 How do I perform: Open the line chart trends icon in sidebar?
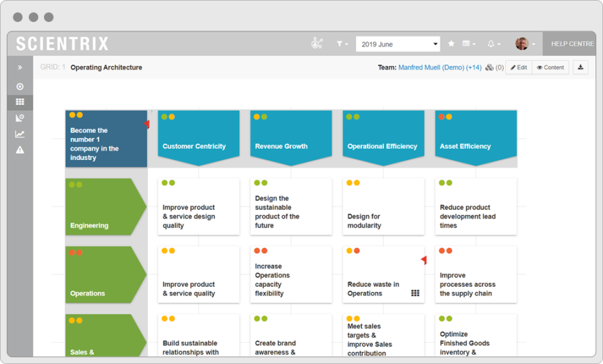pos(20,134)
